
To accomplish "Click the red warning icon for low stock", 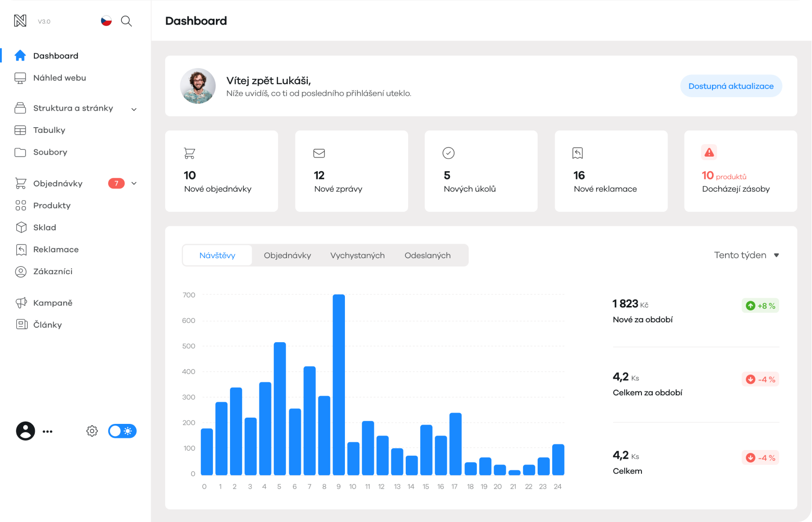I will tap(709, 153).
